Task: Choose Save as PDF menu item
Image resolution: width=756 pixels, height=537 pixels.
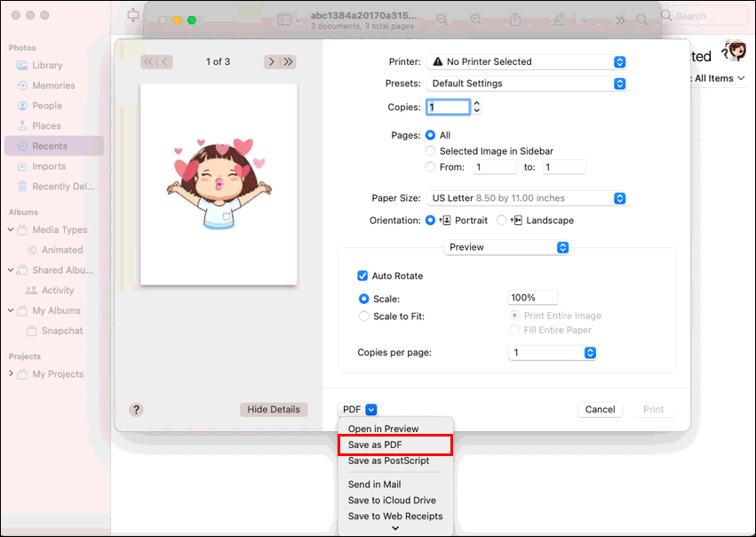Action: (394, 445)
